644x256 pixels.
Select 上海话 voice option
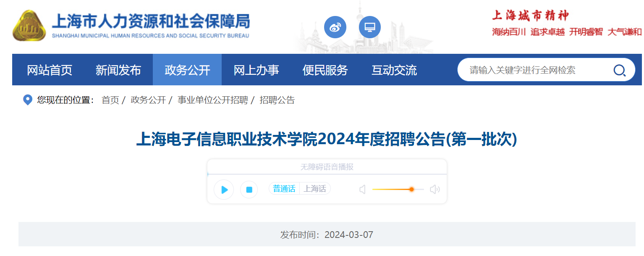pos(315,189)
